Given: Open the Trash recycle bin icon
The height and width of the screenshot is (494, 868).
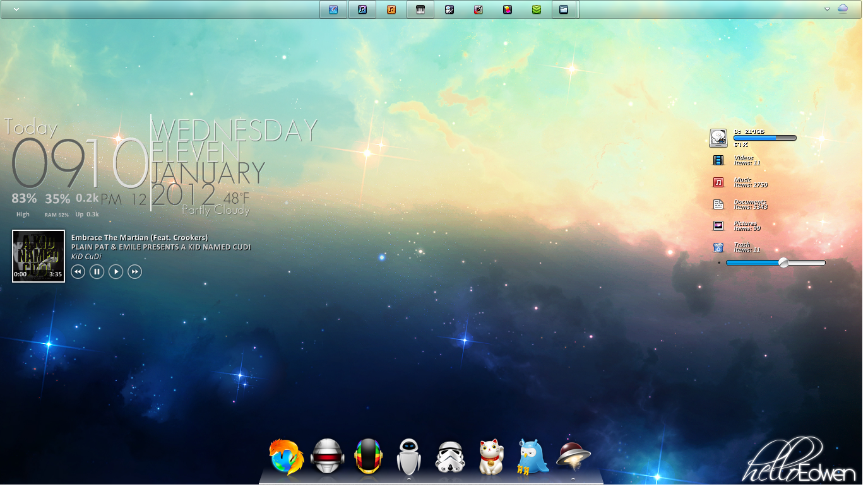Looking at the screenshot, I should [x=718, y=248].
